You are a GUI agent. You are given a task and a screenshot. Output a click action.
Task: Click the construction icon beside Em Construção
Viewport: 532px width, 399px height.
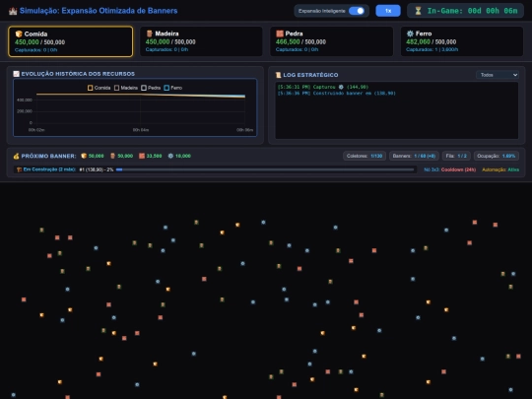(x=20, y=169)
